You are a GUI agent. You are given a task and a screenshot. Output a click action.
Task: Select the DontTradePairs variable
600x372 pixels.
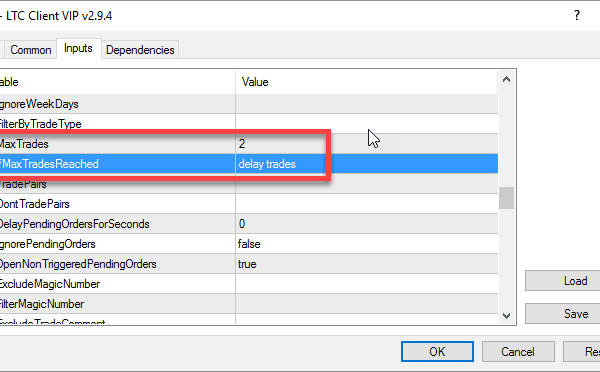(x=34, y=204)
